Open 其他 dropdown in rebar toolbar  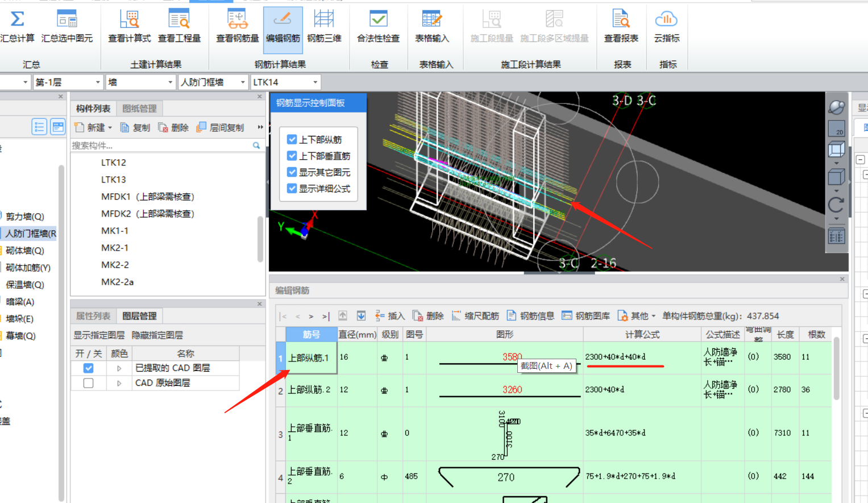coord(637,315)
